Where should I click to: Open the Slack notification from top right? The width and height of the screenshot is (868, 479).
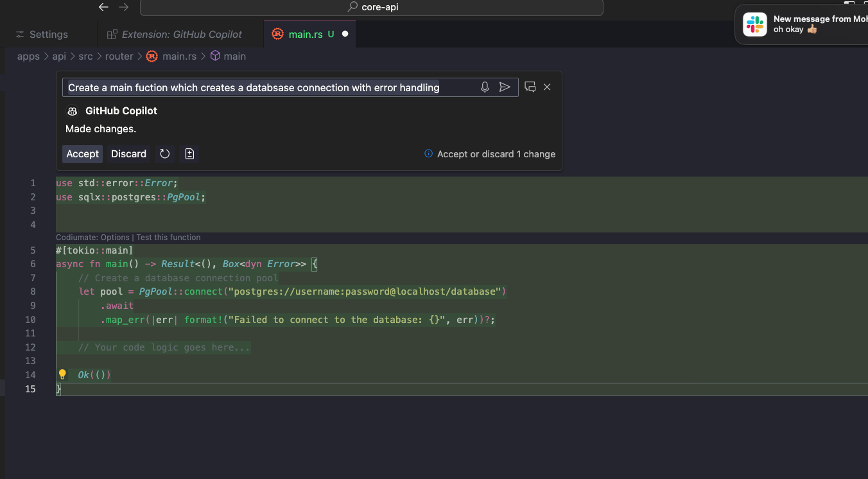point(801,24)
